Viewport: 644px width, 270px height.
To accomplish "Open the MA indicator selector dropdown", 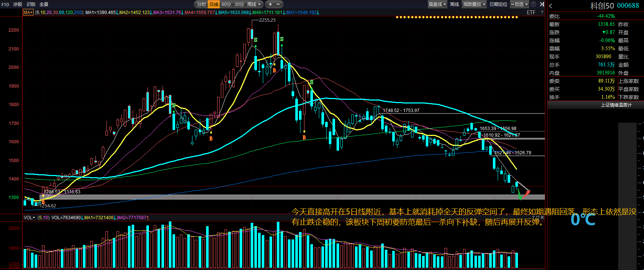I will (28, 13).
